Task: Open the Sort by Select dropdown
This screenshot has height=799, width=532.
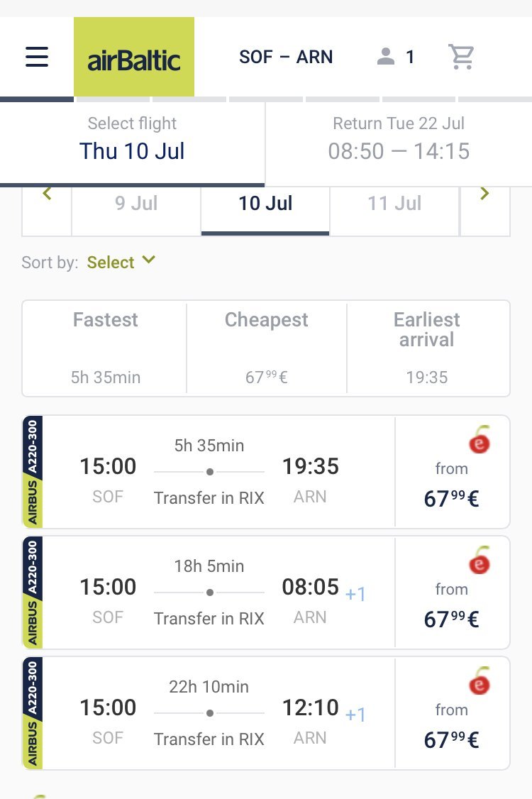Action: tap(121, 262)
